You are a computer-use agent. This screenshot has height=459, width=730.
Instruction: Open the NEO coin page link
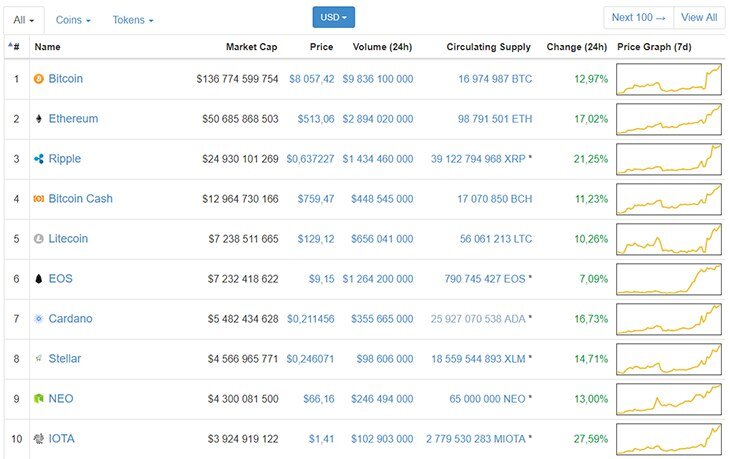[61, 399]
